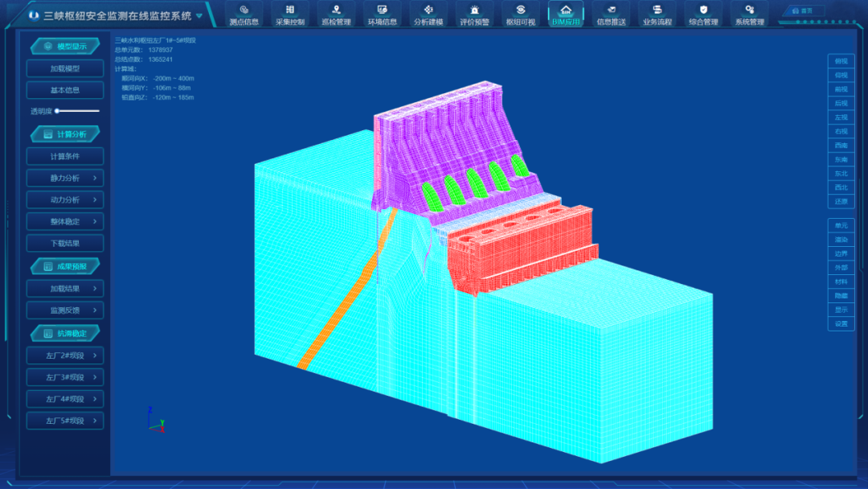Toggle the 边界 boundary display
868x489 pixels.
coord(841,253)
